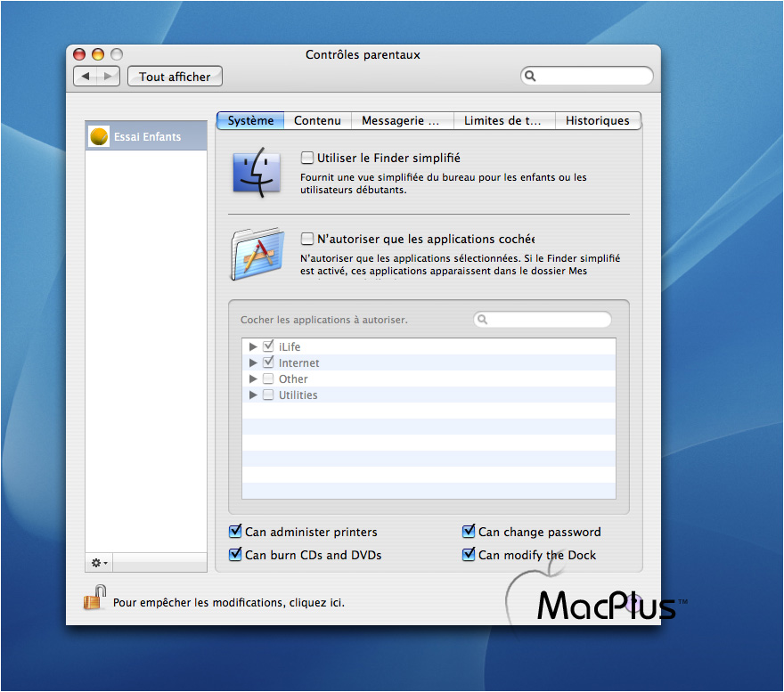The height and width of the screenshot is (692, 784).
Task: Click the Essai Enfants user avatar icon
Action: (x=101, y=136)
